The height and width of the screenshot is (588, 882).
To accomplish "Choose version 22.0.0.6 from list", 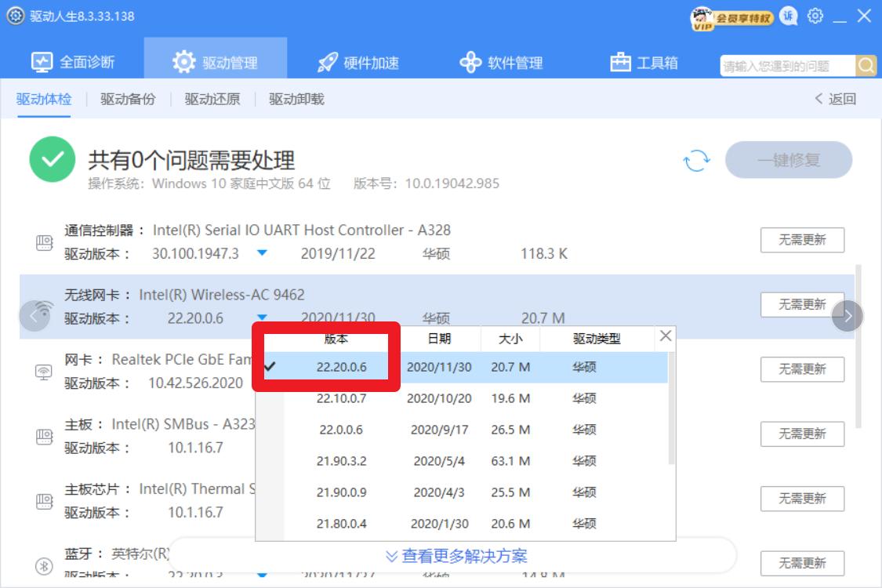I will (341, 430).
